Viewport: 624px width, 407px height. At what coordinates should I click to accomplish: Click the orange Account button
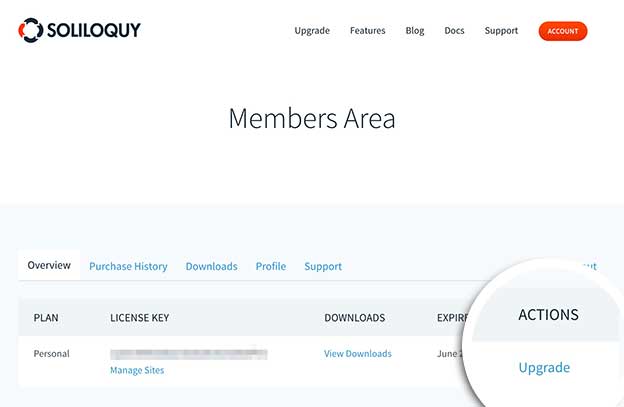(563, 31)
